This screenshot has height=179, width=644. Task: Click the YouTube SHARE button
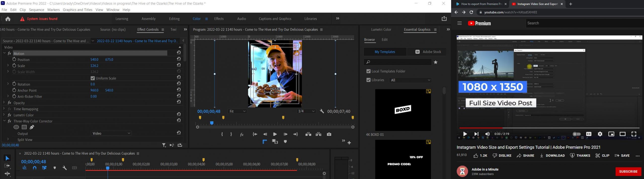click(525, 156)
